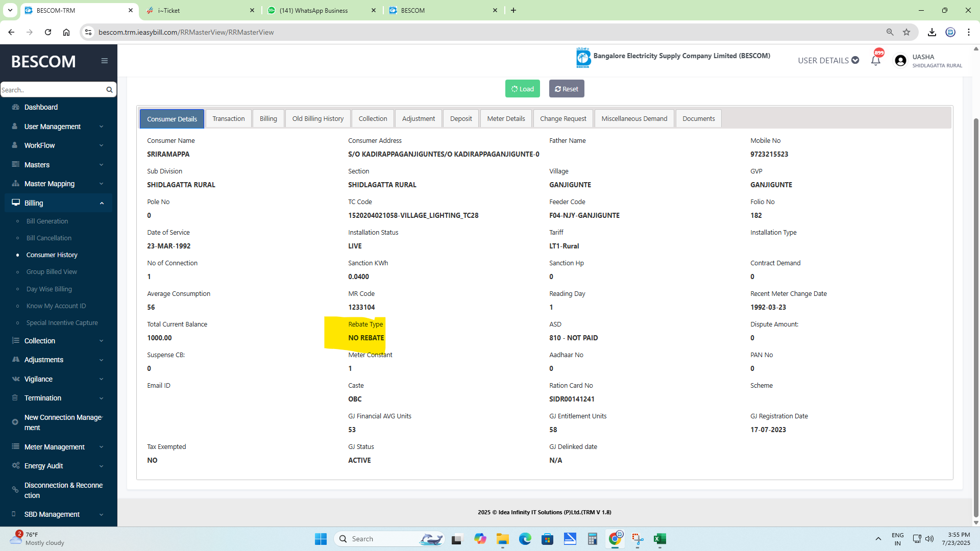Reload the page with the browser refresh icon
The height and width of the screenshot is (551, 980).
click(x=48, y=32)
